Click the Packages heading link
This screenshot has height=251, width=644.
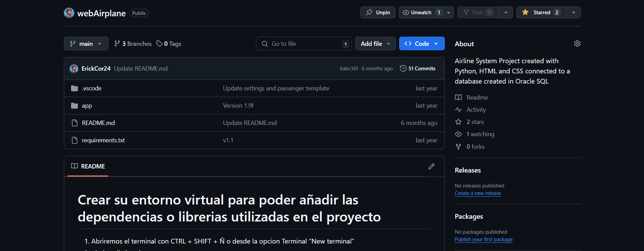click(x=469, y=216)
